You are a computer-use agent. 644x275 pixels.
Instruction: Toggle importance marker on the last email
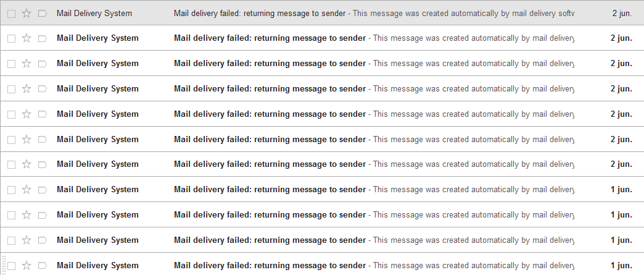coord(43,266)
